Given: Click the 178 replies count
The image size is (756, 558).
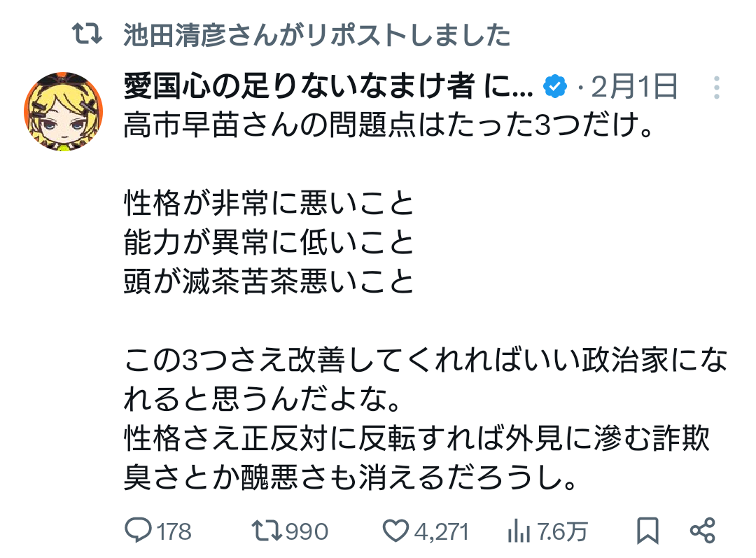Looking at the screenshot, I should pos(174,532).
